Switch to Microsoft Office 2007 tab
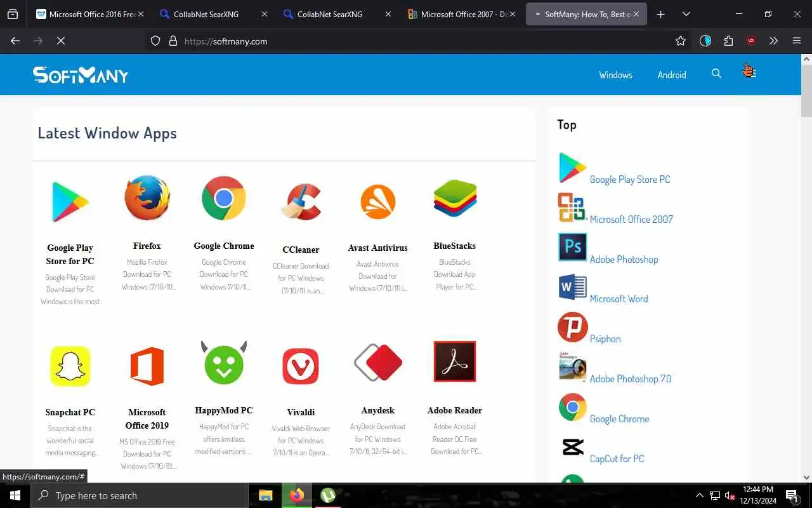This screenshot has height=508, width=812. 462,14
